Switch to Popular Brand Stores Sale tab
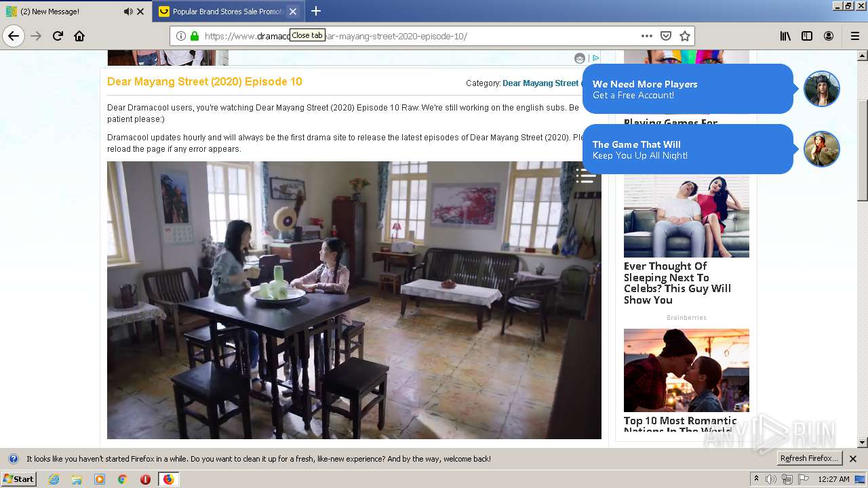This screenshot has width=868, height=488. click(227, 12)
